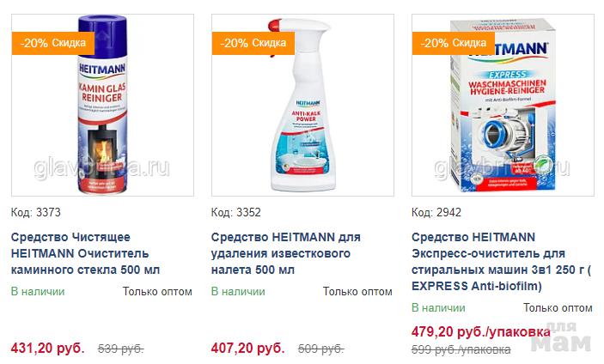Click the -20% discount badge on second product
Viewport: 604px width, 364px height.
(251, 42)
